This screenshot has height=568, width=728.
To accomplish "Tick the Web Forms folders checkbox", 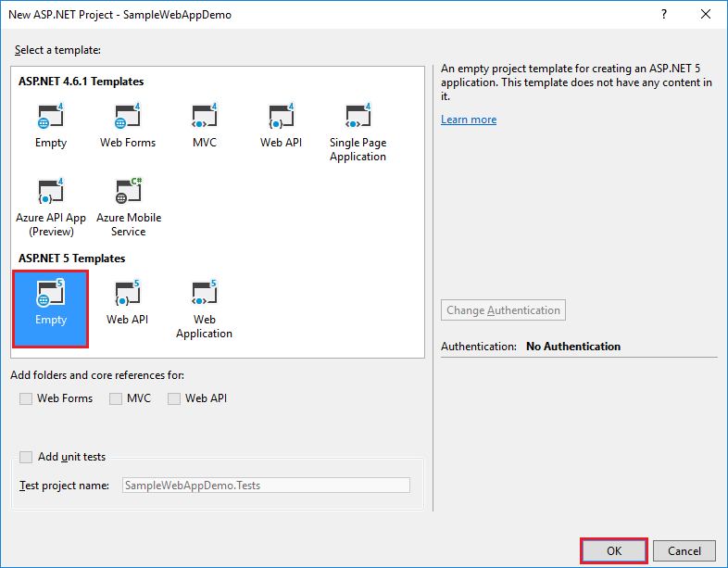I will click(26, 398).
